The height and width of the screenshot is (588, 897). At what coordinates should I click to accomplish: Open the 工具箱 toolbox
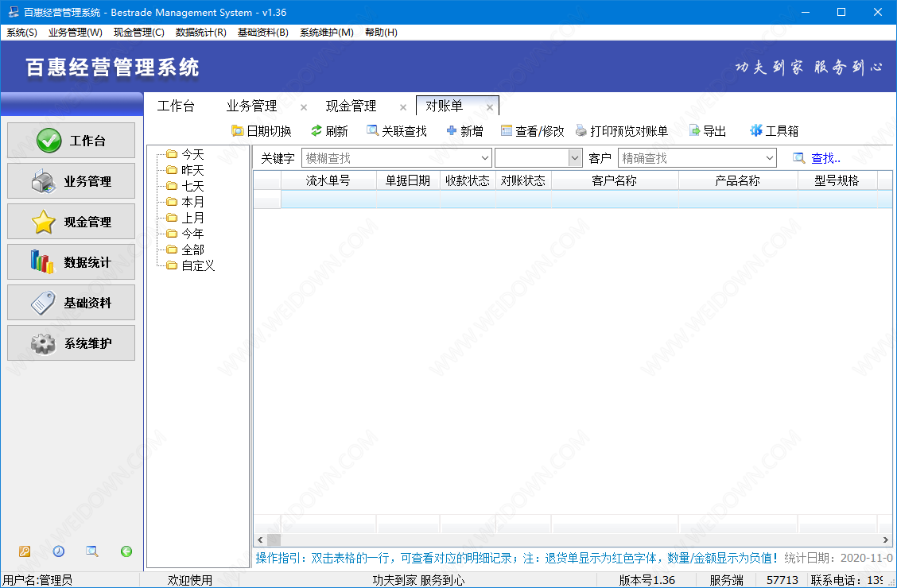tap(756, 131)
